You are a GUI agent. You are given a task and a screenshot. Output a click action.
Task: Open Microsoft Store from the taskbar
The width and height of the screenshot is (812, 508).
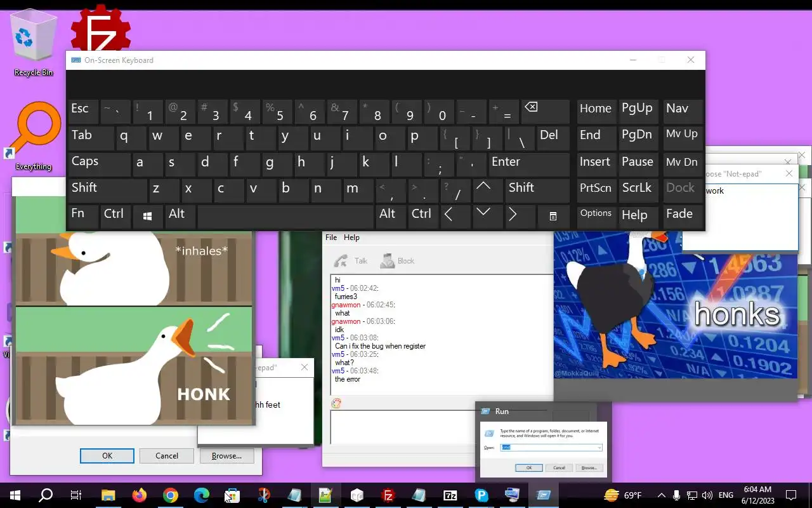click(x=232, y=495)
